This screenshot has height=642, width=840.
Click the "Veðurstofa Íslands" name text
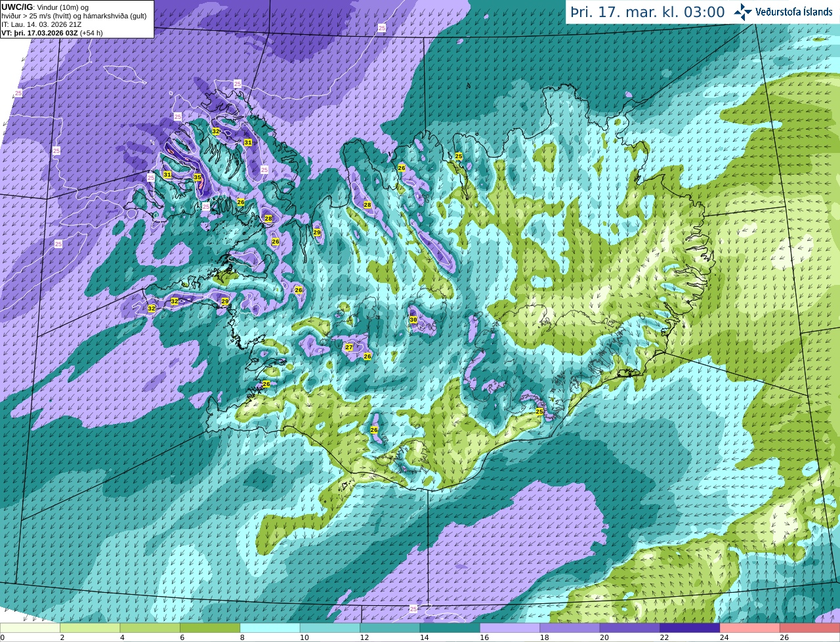coord(794,12)
